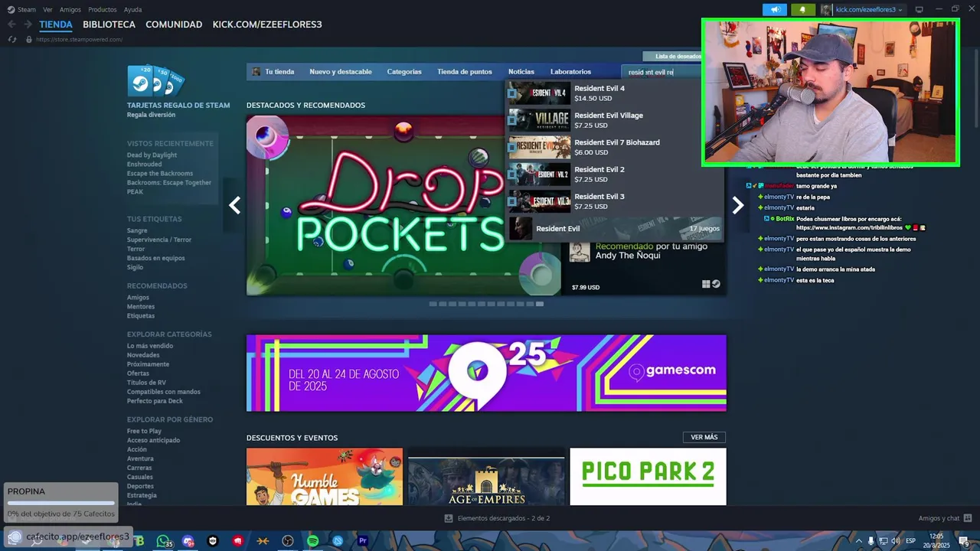Click the taskbar volume speaker icon
The height and width of the screenshot is (551, 980).
[x=896, y=541]
